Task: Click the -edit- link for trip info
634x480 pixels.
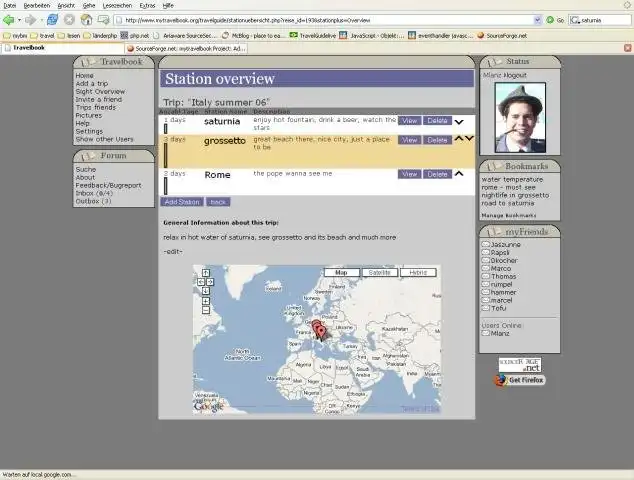Action: 173,252
